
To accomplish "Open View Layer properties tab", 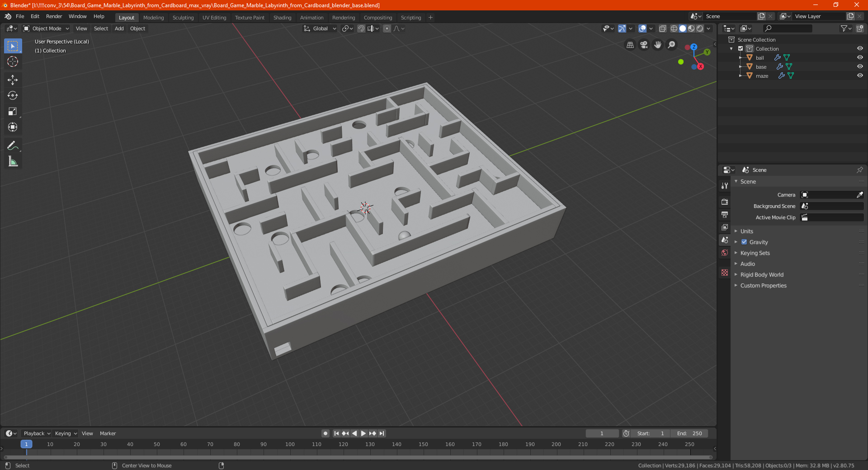I will click(x=725, y=227).
